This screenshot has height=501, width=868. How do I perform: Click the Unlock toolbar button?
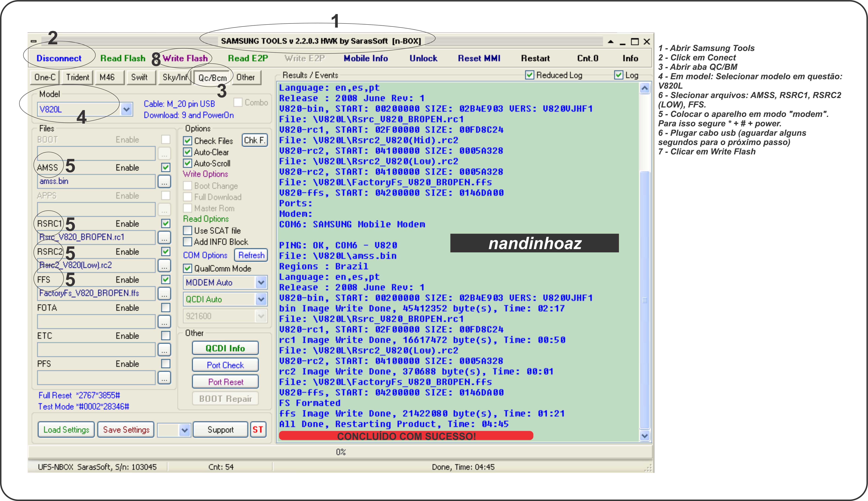pos(423,58)
